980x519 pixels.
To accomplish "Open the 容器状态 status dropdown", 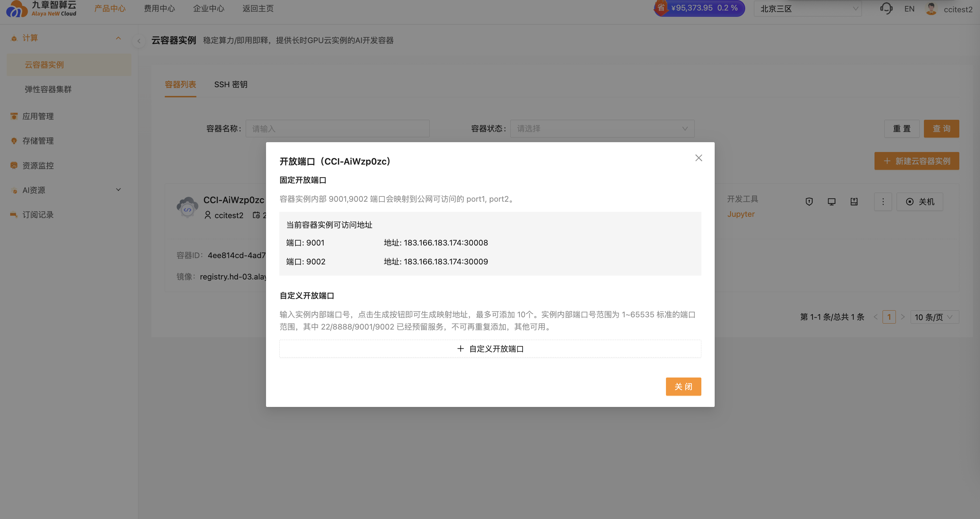I will click(x=602, y=129).
